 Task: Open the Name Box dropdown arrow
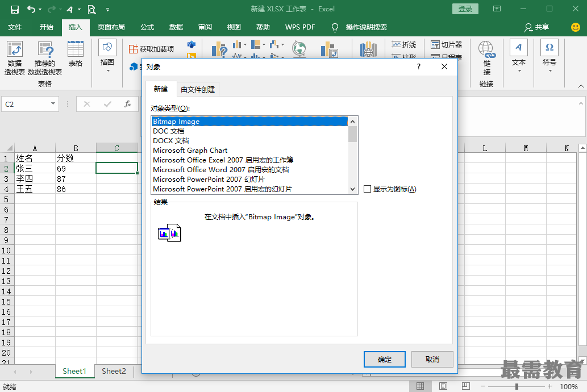tap(53, 104)
